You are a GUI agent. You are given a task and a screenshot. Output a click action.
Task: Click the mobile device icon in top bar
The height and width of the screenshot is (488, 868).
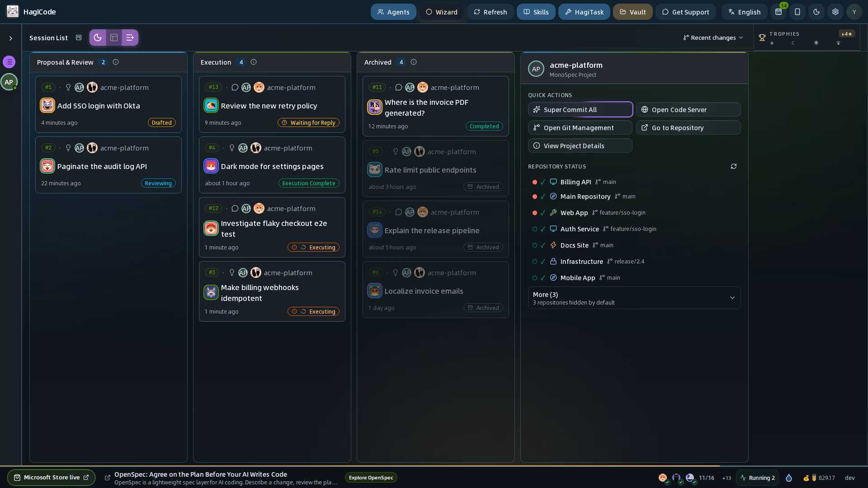[x=797, y=12]
